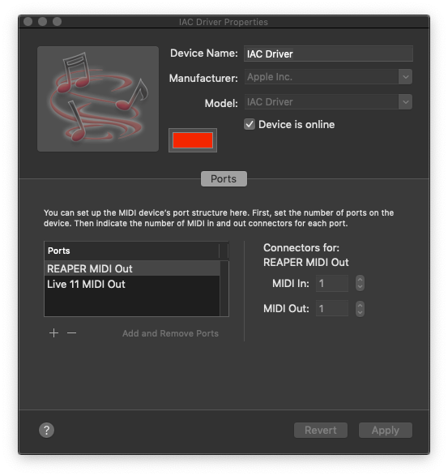Click the window's minimize traffic light button
Image resolution: width=448 pixels, height=476 pixels.
tap(42, 22)
